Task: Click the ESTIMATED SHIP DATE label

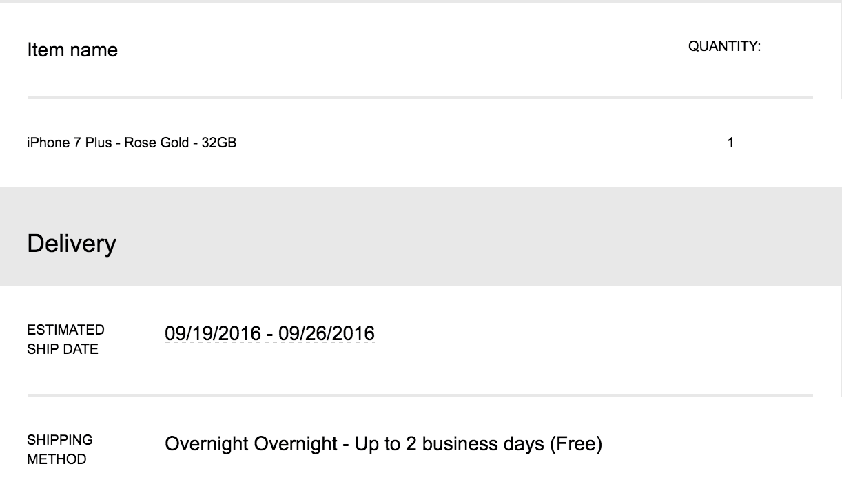Action: coord(65,339)
